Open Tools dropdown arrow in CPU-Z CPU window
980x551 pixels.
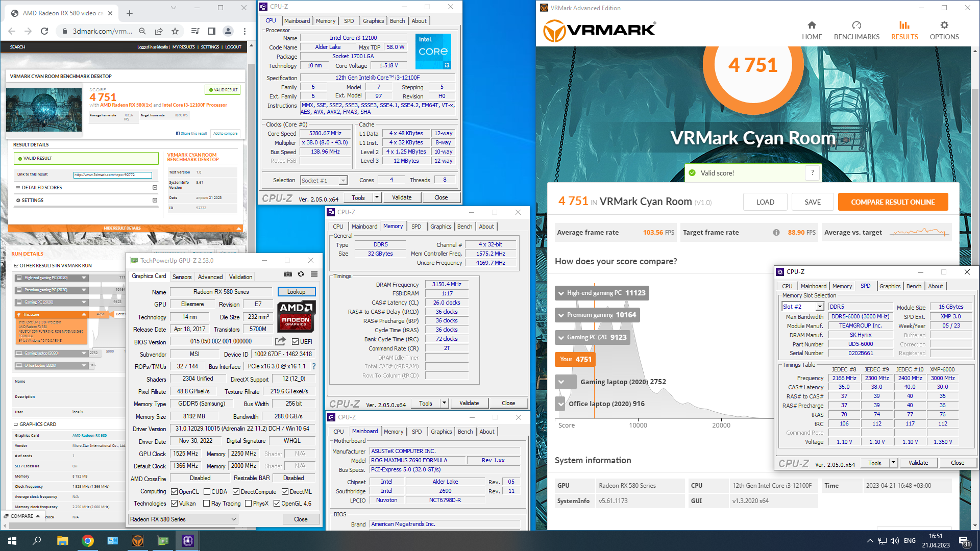pos(377,197)
